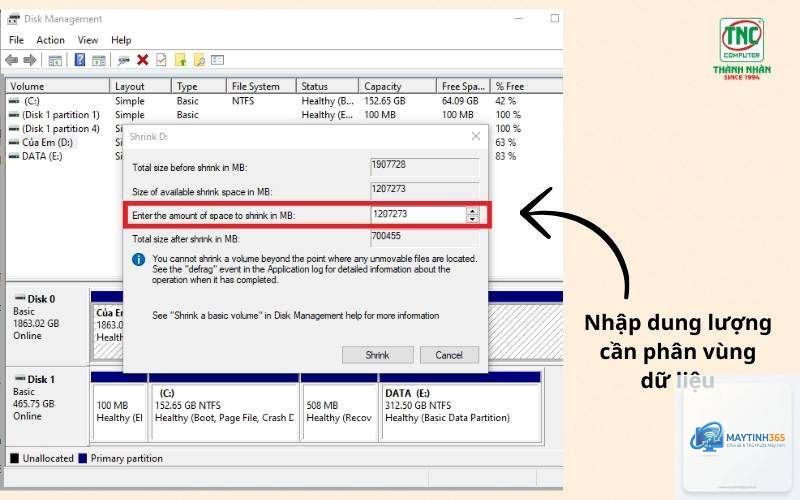Click the yellow folder icon with magnifier

click(198, 60)
